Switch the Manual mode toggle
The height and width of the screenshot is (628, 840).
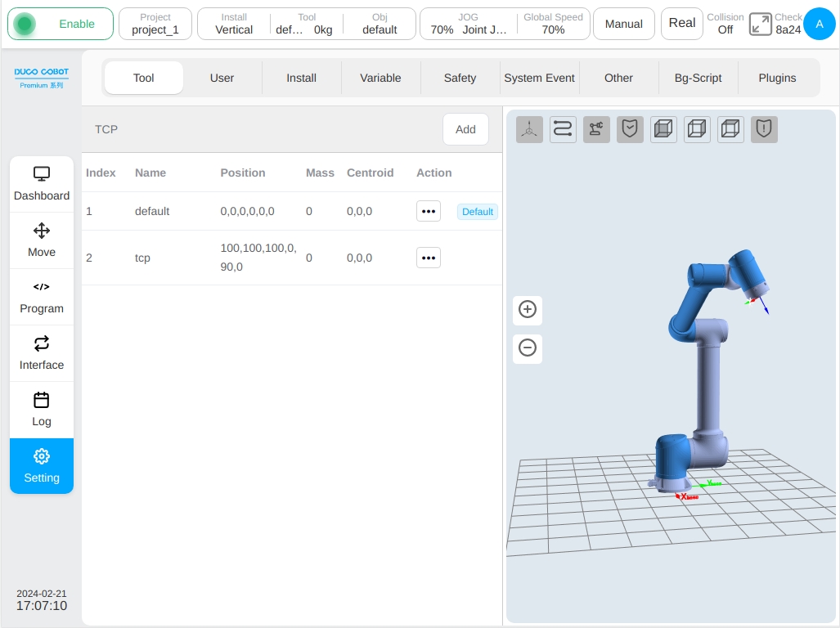(624, 24)
